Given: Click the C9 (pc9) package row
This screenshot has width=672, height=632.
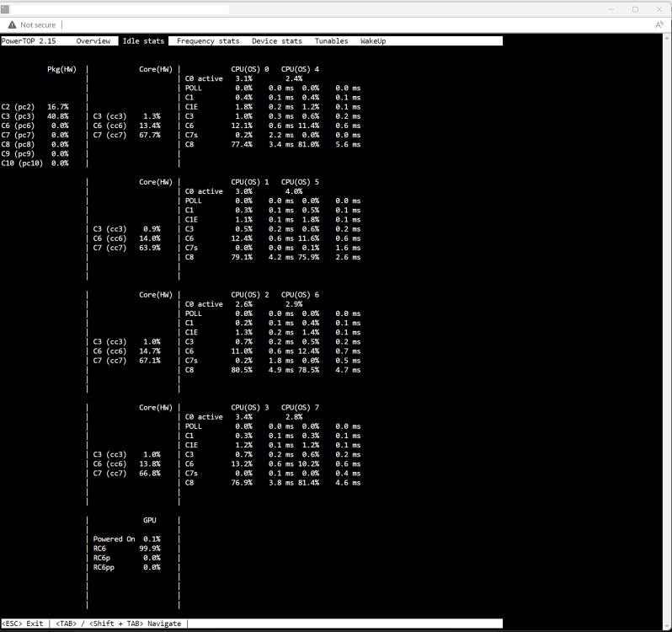Looking at the screenshot, I should point(35,154).
